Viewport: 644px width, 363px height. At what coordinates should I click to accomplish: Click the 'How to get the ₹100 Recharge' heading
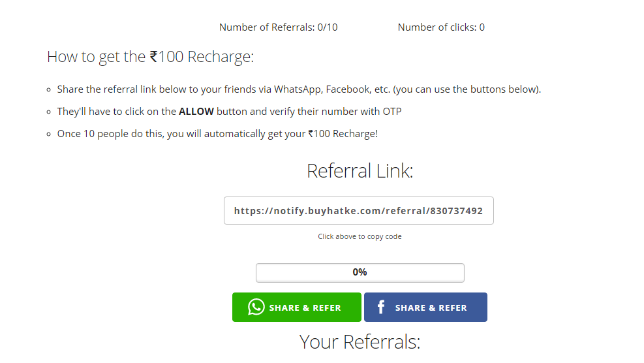(x=150, y=57)
